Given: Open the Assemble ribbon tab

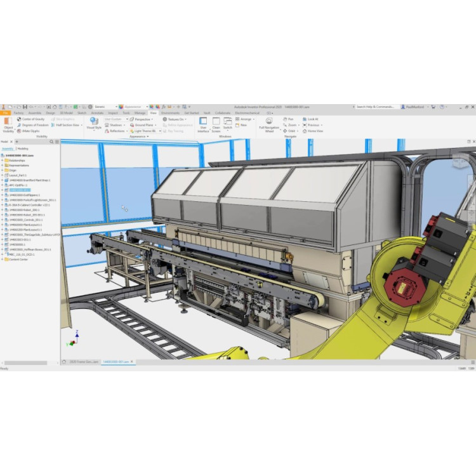Looking at the screenshot, I should 35,112.
